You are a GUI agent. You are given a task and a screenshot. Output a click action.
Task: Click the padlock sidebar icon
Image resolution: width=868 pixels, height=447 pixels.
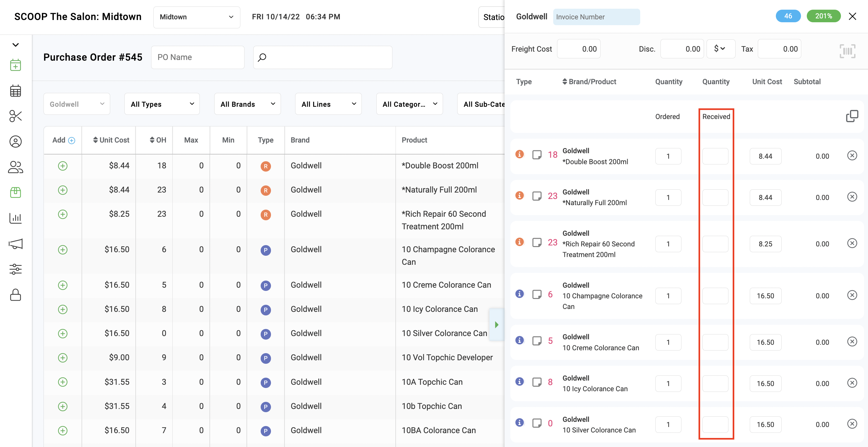pos(15,295)
